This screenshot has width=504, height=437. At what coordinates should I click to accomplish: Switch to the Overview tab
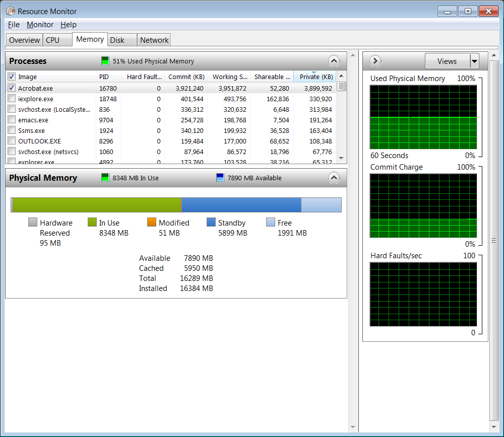pos(24,40)
